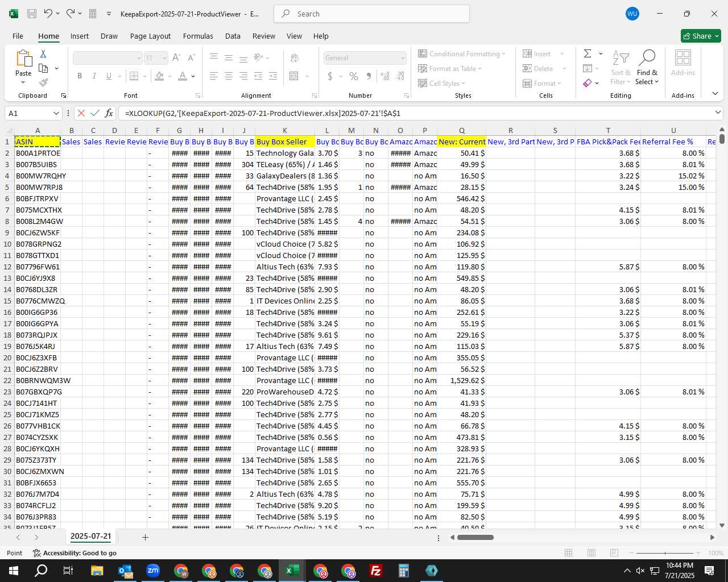Switch to Review tab
Image resolution: width=728 pixels, height=582 pixels.
coord(264,36)
